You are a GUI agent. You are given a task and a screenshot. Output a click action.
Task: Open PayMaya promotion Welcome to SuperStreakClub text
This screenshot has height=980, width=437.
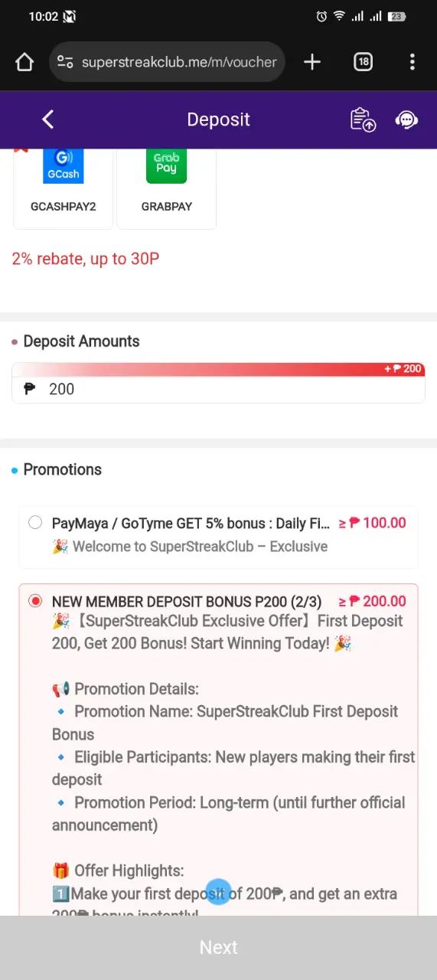tap(190, 547)
